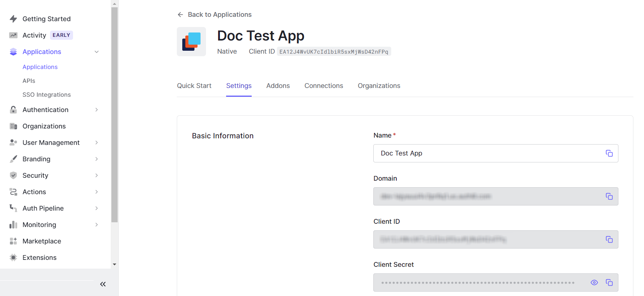
Task: Collapse the sidebar with double-chevron icon
Action: [x=103, y=284]
